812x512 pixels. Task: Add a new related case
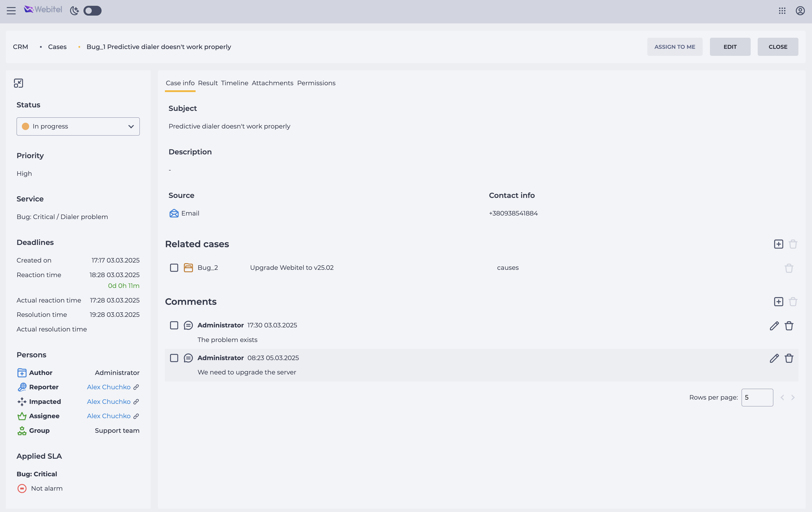tap(778, 244)
